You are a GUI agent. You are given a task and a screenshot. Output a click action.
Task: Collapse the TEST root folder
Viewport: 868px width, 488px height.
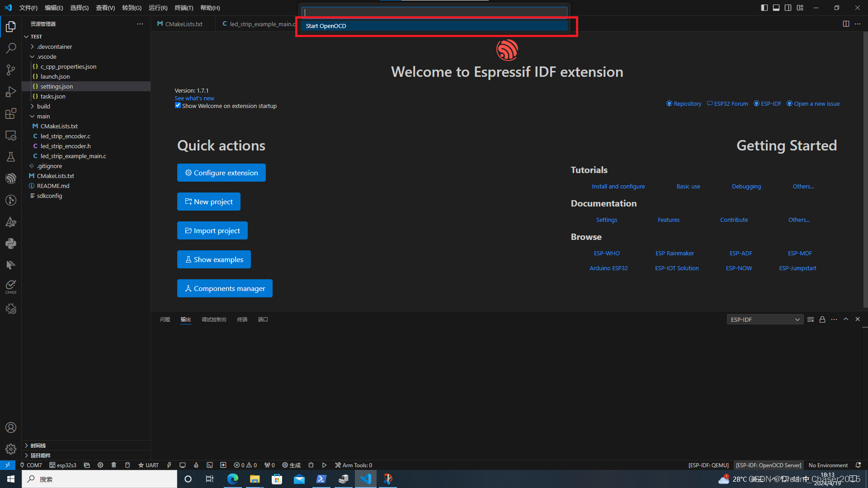[36, 37]
